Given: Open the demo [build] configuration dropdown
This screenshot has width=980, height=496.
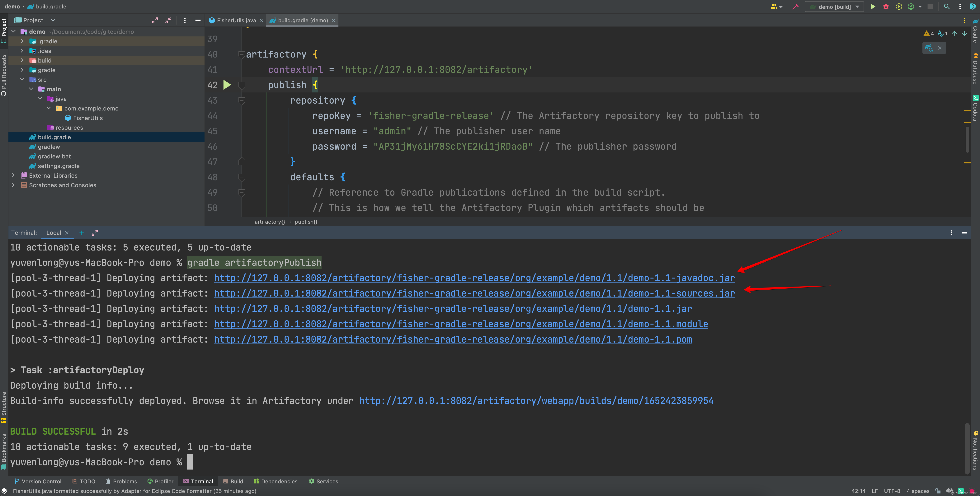Looking at the screenshot, I should (834, 7).
